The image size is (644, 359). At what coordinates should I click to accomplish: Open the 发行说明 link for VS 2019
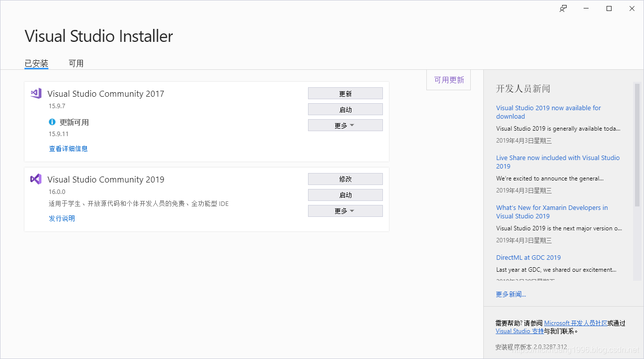click(x=62, y=218)
